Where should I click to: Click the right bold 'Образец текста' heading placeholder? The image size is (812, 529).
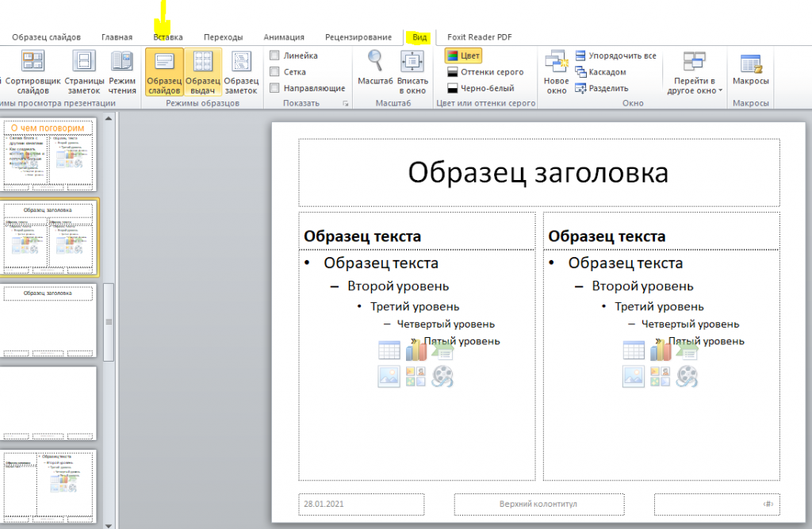point(661,231)
